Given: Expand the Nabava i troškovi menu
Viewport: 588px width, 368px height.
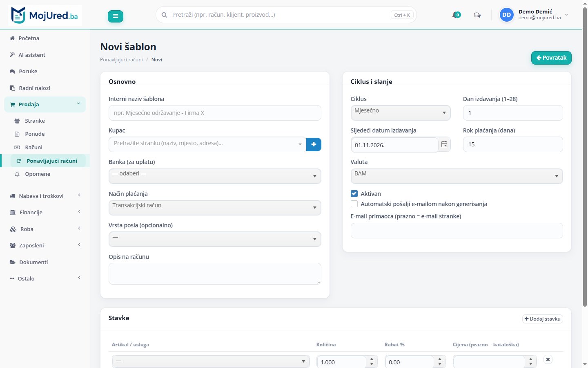Looking at the screenshot, I should 45,196.
